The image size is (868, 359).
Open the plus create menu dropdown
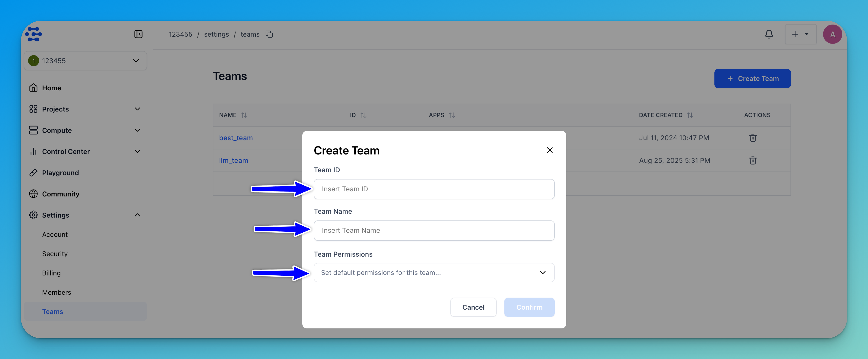click(x=800, y=34)
